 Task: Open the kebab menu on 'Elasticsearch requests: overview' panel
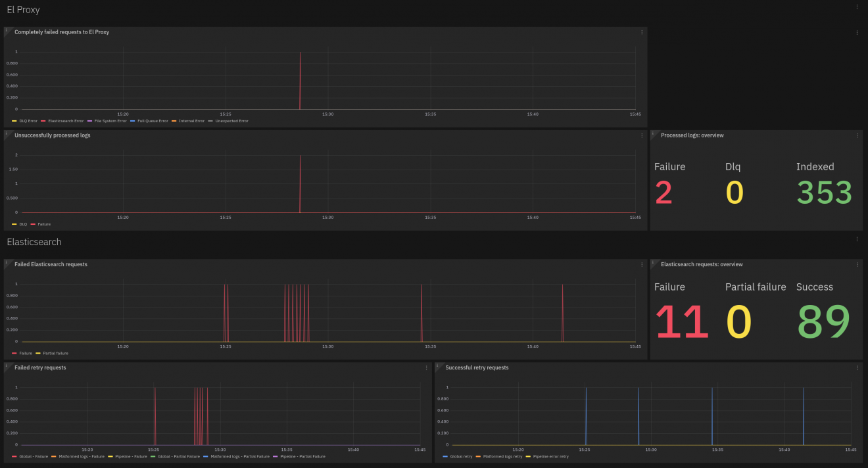857,264
